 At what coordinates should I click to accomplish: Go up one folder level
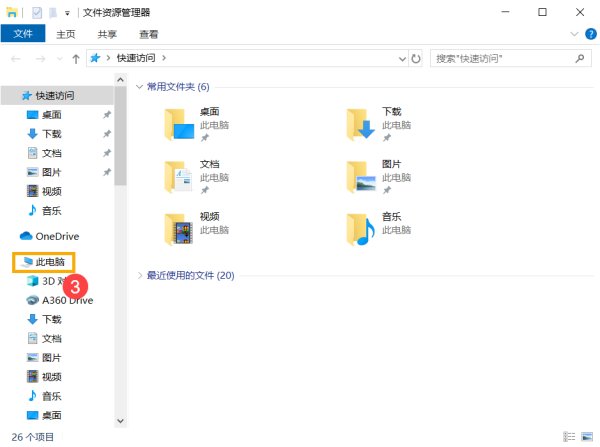[76, 59]
